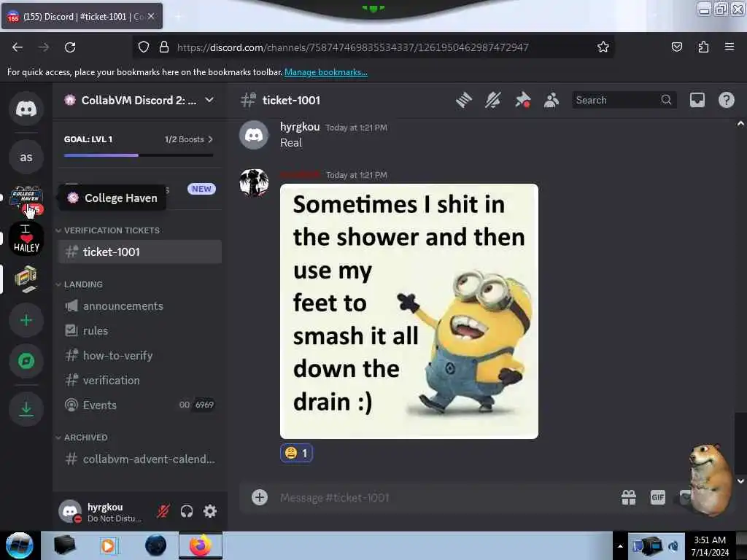The width and height of the screenshot is (747, 560).
Task: Open Explore Discoverable Servers compass icon
Action: 26,362
